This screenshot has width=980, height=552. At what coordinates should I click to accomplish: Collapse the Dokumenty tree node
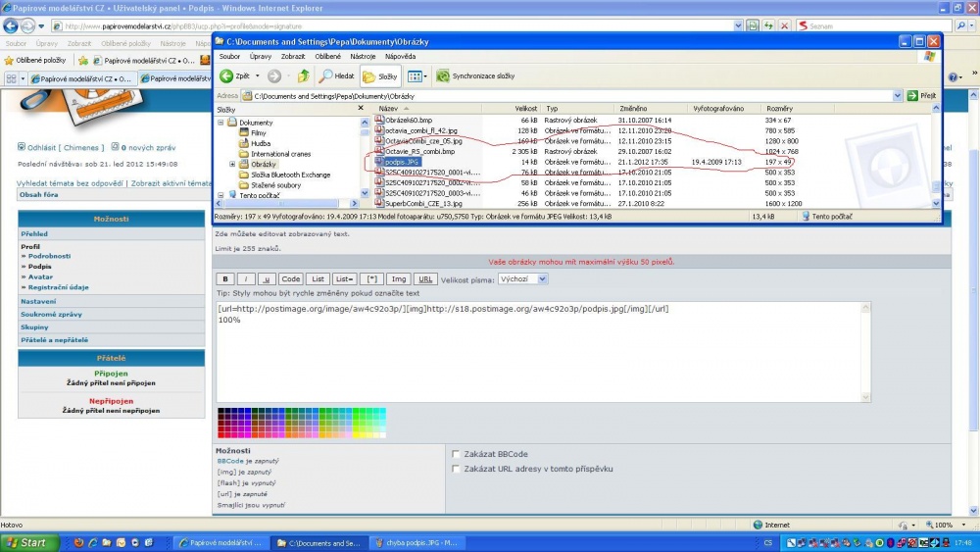220,123
